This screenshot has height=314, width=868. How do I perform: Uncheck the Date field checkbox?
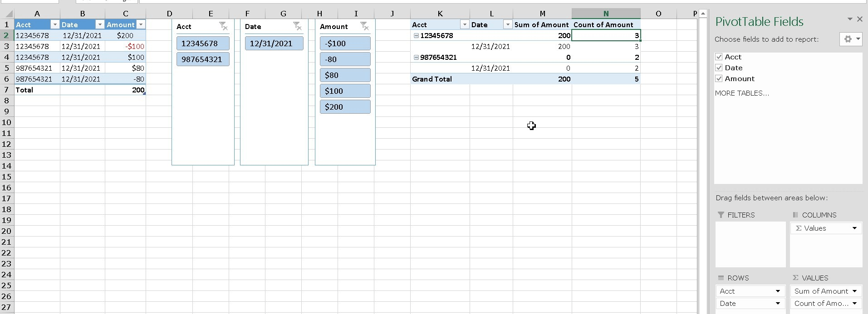(719, 68)
